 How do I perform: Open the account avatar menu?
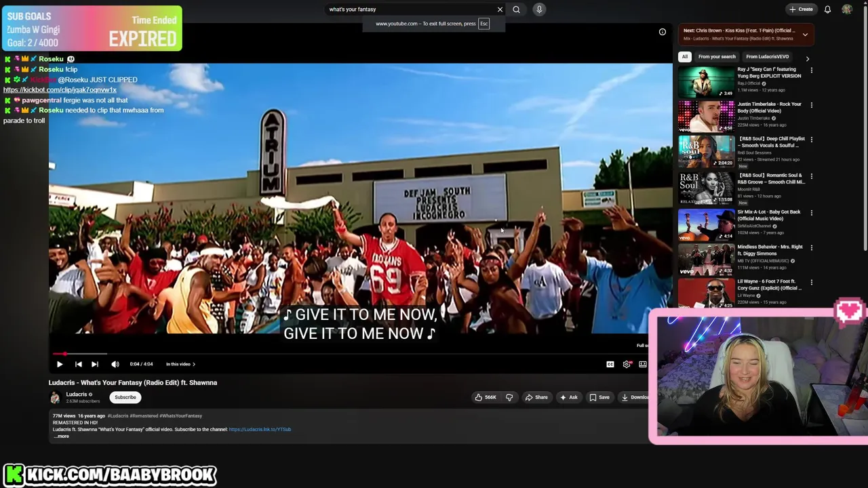coord(847,9)
